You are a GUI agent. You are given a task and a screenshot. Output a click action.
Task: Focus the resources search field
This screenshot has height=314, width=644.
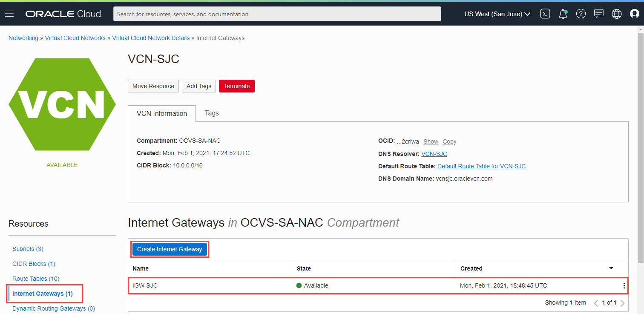point(277,14)
